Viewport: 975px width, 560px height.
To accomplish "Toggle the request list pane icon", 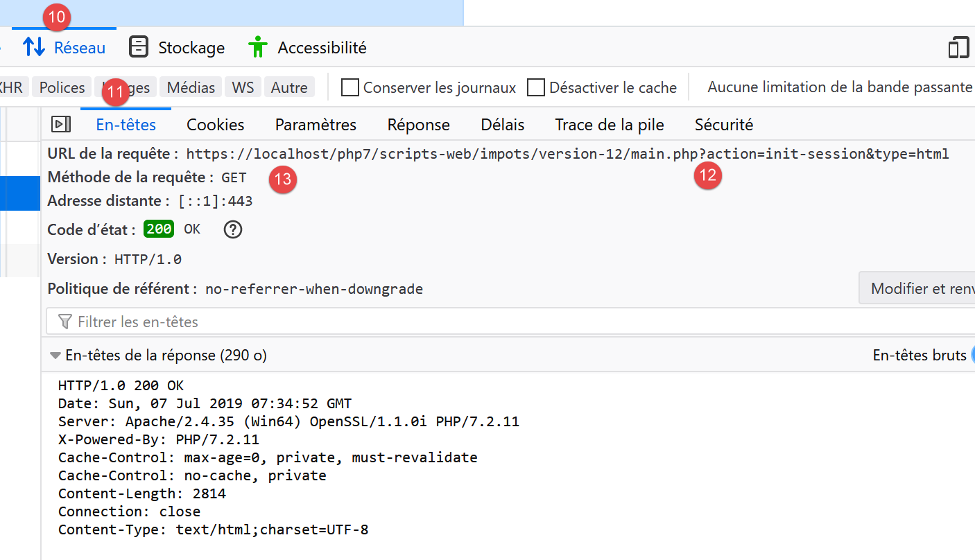I will (x=62, y=125).
